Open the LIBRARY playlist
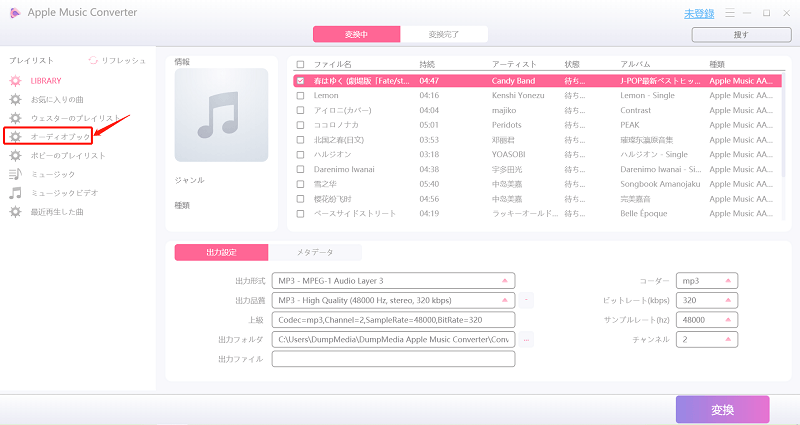This screenshot has width=800, height=425. tap(46, 81)
